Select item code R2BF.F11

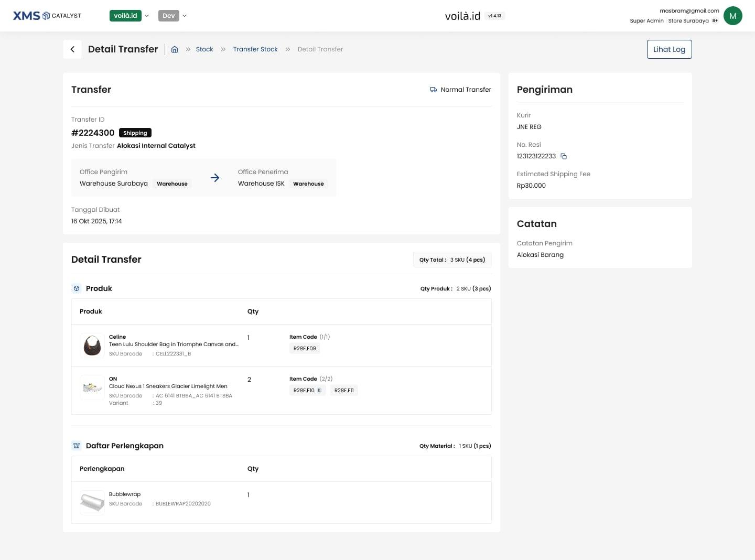[x=344, y=390]
